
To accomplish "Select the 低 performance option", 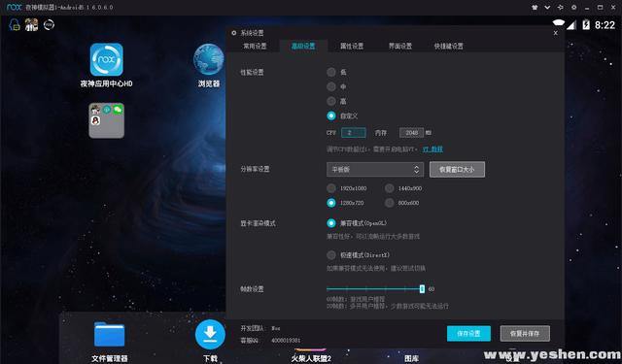I will (x=331, y=72).
